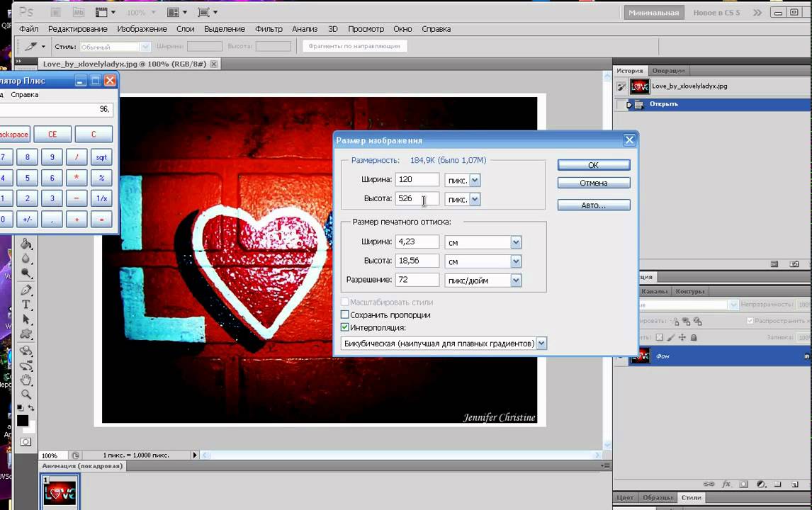Select the 3D Object Rotate tool
Viewport: 812px width, 510px height.
pos(26,351)
